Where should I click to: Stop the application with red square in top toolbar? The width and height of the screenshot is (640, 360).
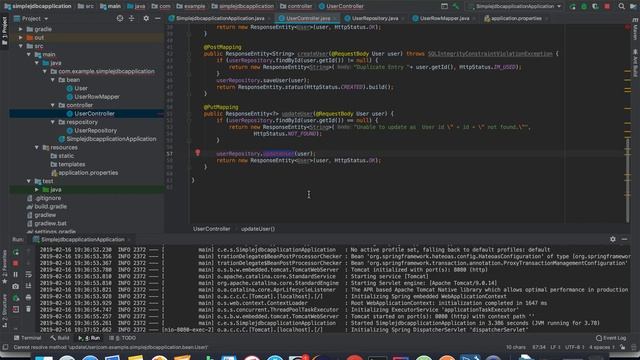607,7
